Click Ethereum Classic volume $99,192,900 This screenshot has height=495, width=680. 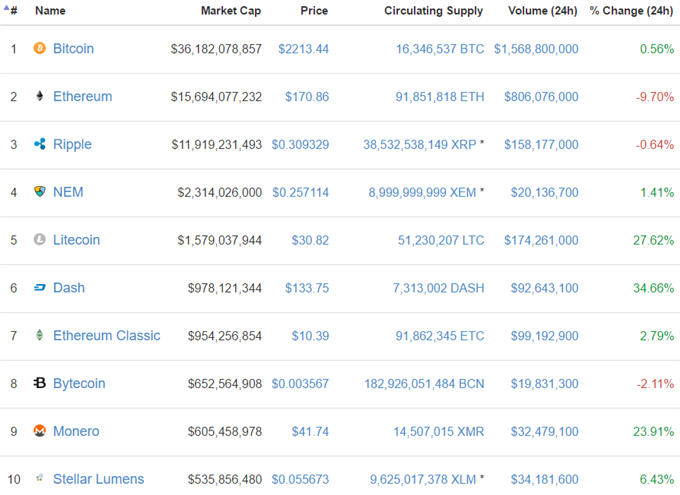coord(544,336)
